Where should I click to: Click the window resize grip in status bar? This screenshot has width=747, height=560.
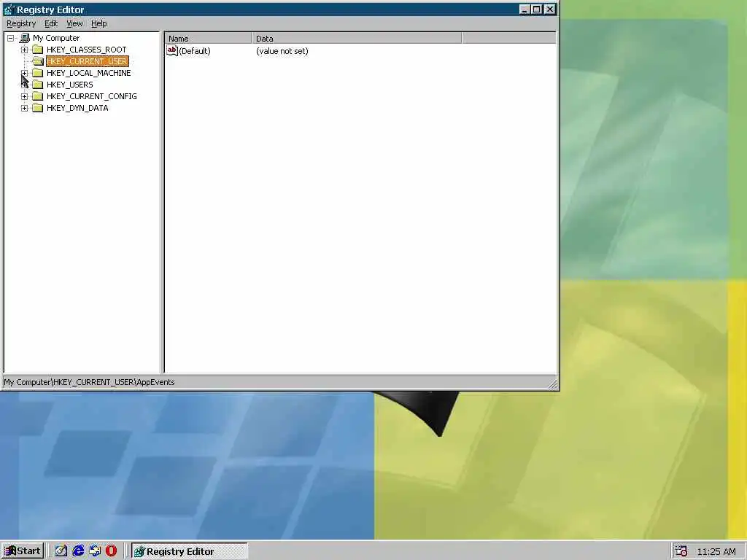click(553, 384)
